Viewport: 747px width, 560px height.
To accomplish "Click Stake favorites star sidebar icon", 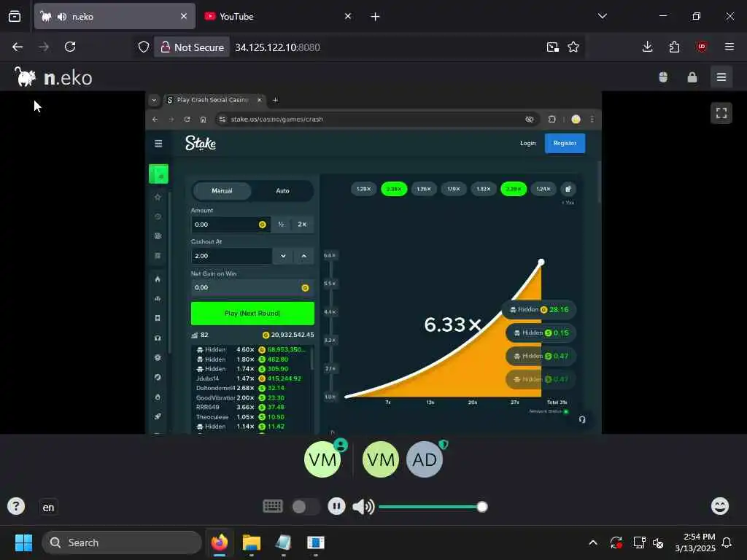I will 158,197.
